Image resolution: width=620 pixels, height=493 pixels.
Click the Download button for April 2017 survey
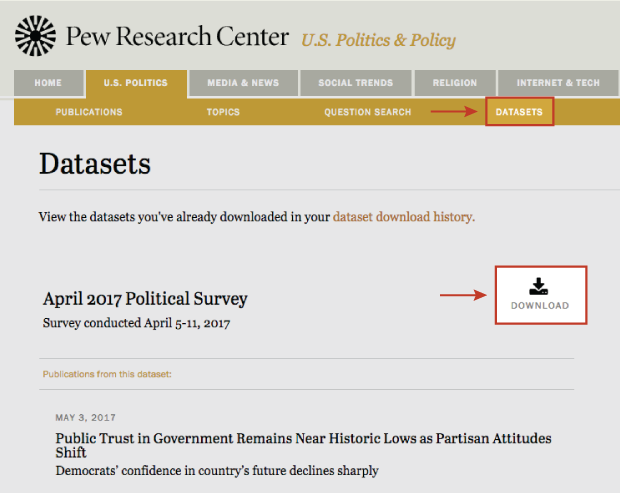tap(541, 295)
